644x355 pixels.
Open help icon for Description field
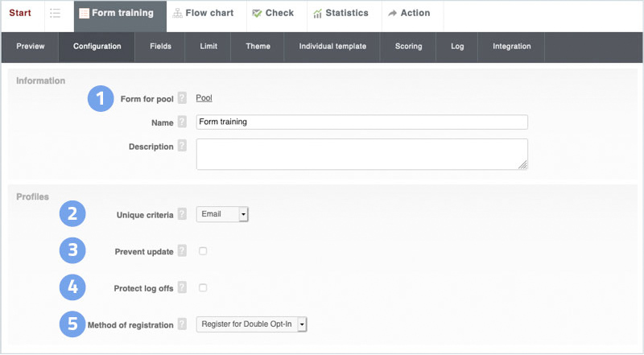pyautogui.click(x=182, y=147)
